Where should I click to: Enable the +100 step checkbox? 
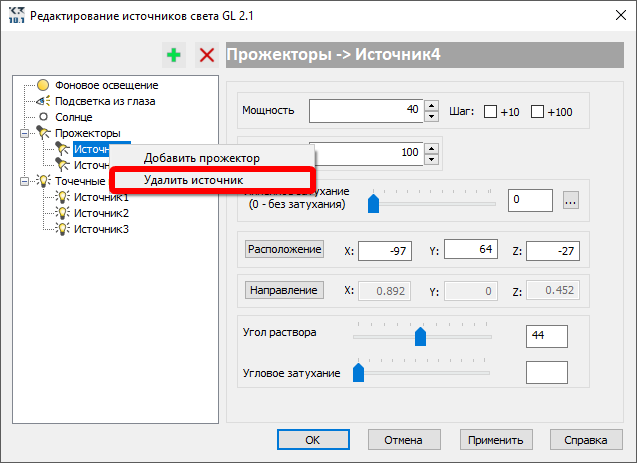pyautogui.click(x=537, y=112)
